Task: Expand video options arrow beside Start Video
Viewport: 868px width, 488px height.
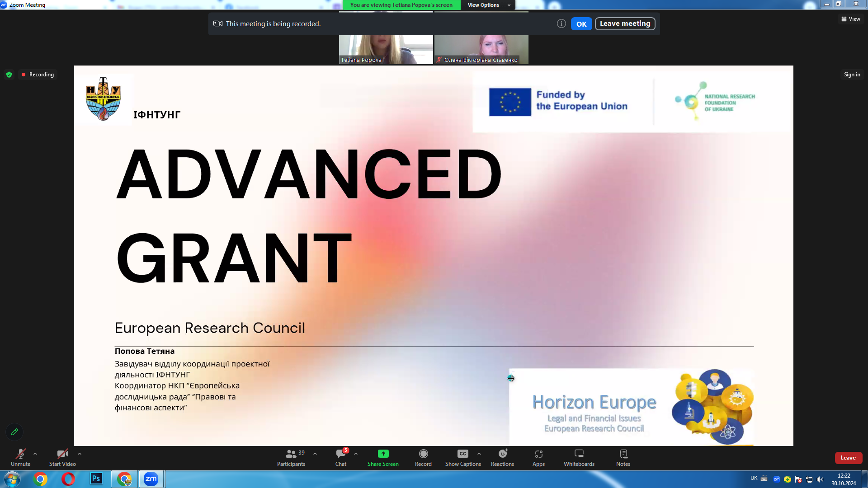Action: 80,454
